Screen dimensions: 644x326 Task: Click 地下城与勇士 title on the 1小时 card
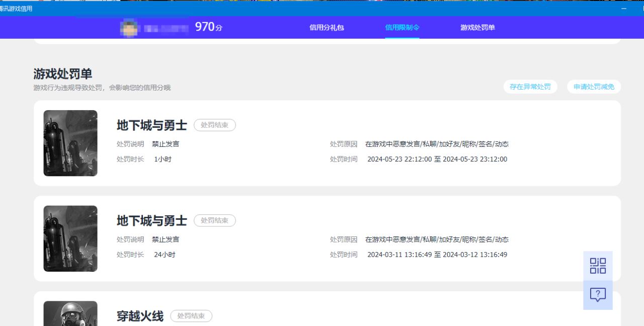coord(152,125)
